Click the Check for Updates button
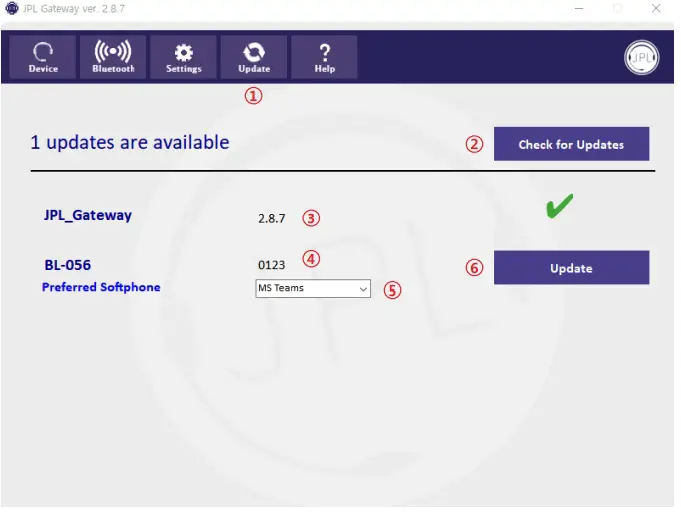 (x=571, y=144)
